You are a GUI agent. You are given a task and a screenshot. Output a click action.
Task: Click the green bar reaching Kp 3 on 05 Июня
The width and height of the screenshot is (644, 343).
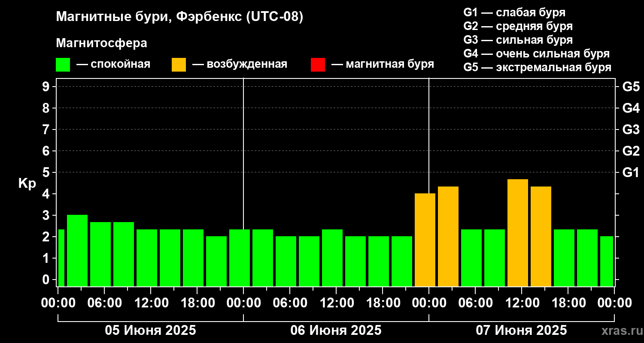click(x=77, y=250)
